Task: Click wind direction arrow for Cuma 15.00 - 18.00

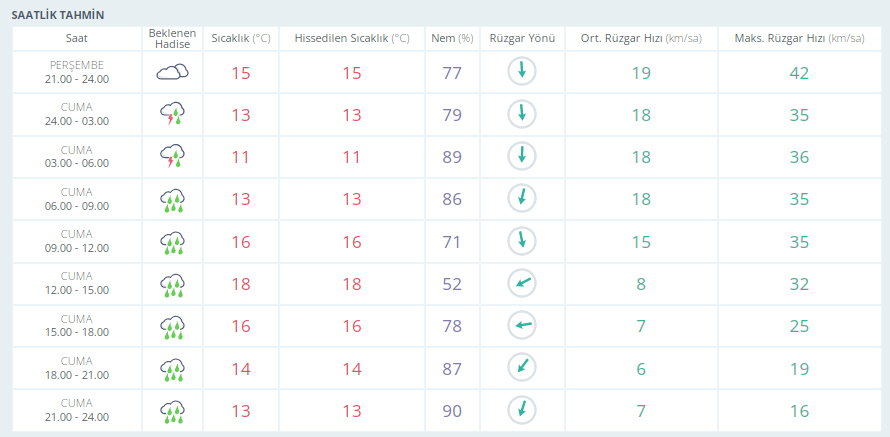Action: point(521,326)
